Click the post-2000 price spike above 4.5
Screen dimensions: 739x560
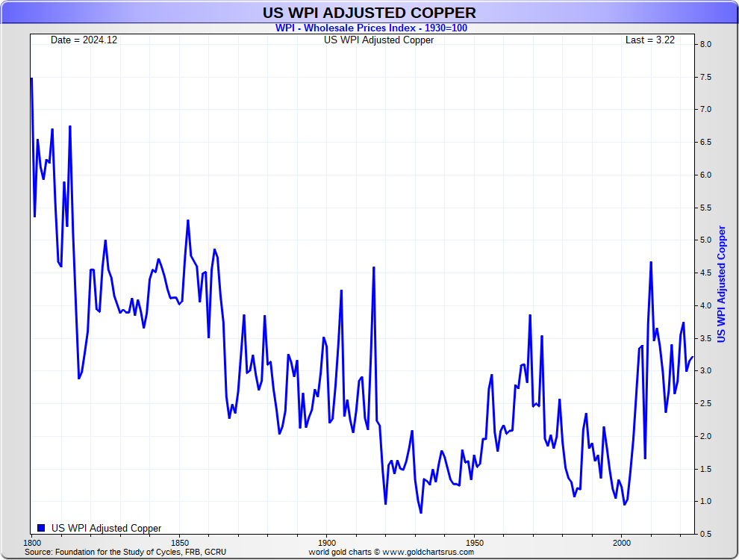[651, 262]
